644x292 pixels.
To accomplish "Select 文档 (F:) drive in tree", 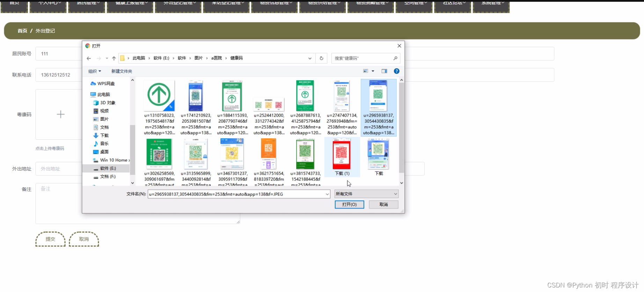I will click(x=104, y=176).
